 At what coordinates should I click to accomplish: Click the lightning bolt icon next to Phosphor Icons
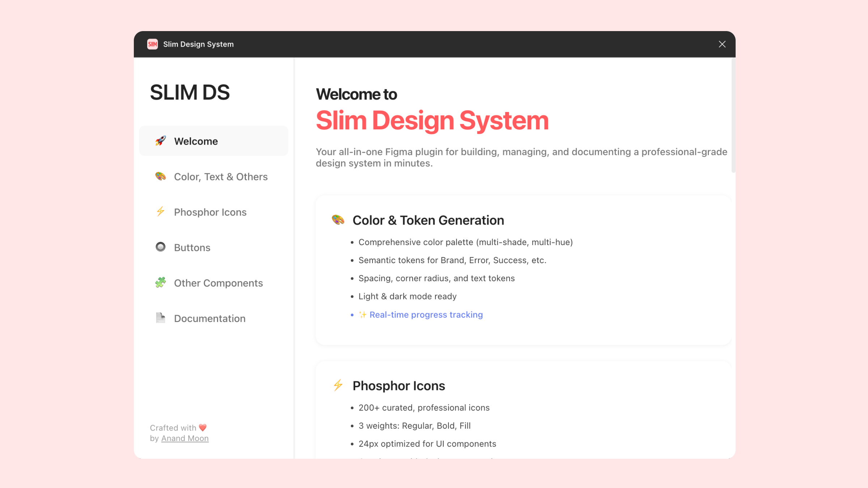point(160,212)
